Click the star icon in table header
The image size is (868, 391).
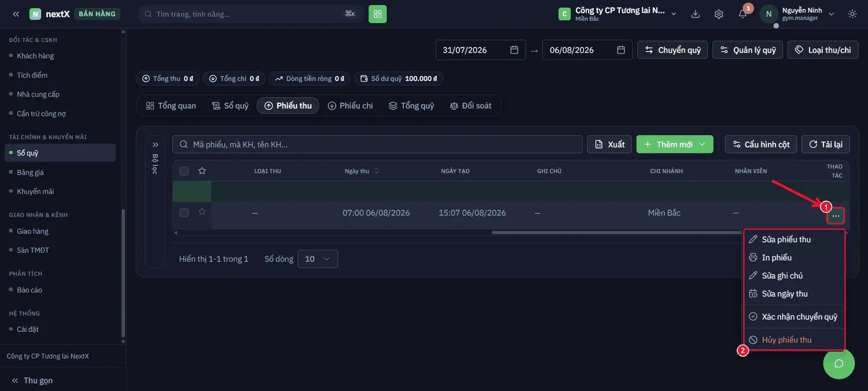(202, 171)
